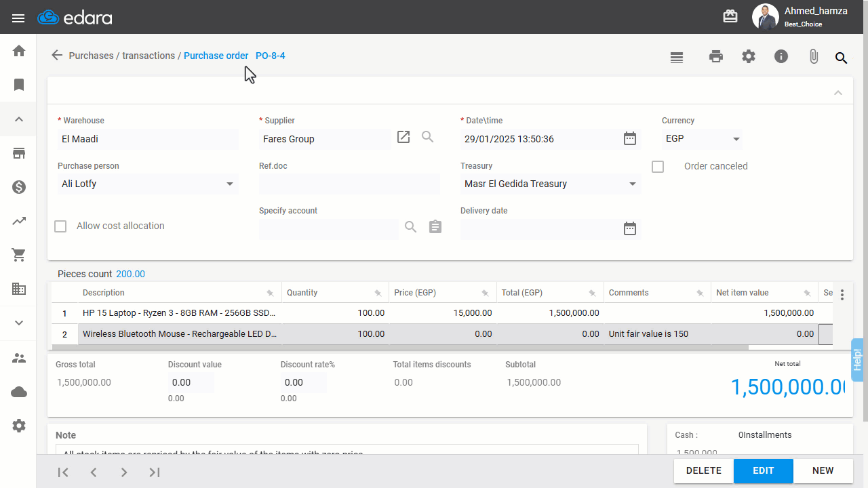Open the bookmarks sidebar icon

[19, 85]
